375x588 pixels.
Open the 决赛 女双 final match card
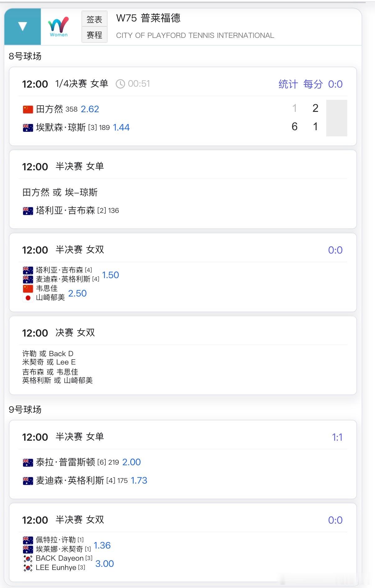(183, 356)
